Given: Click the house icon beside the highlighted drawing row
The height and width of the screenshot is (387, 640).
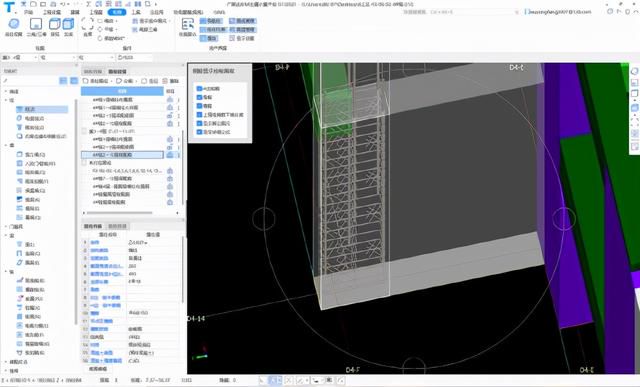Looking at the screenshot, I should pyautogui.click(x=170, y=155).
